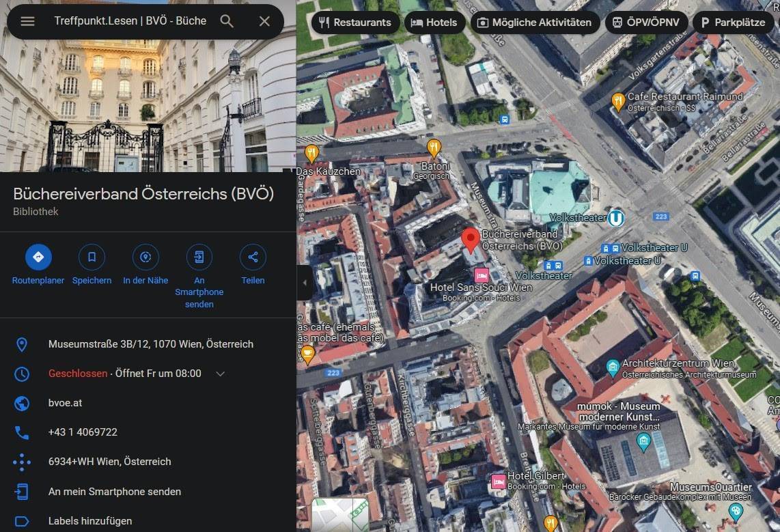Click the Architekturzentrum Wien map label

678,363
